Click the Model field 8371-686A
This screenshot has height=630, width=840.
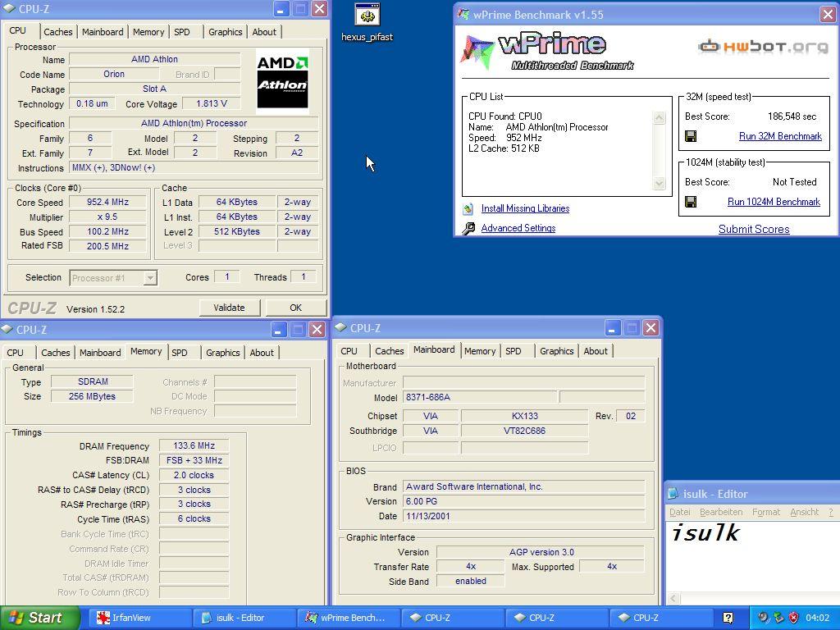click(x=479, y=397)
